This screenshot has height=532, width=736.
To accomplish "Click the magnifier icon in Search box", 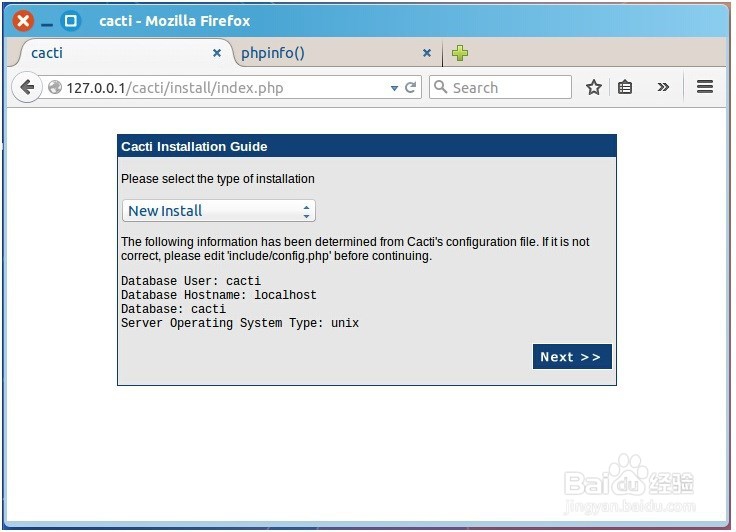I will click(440, 87).
